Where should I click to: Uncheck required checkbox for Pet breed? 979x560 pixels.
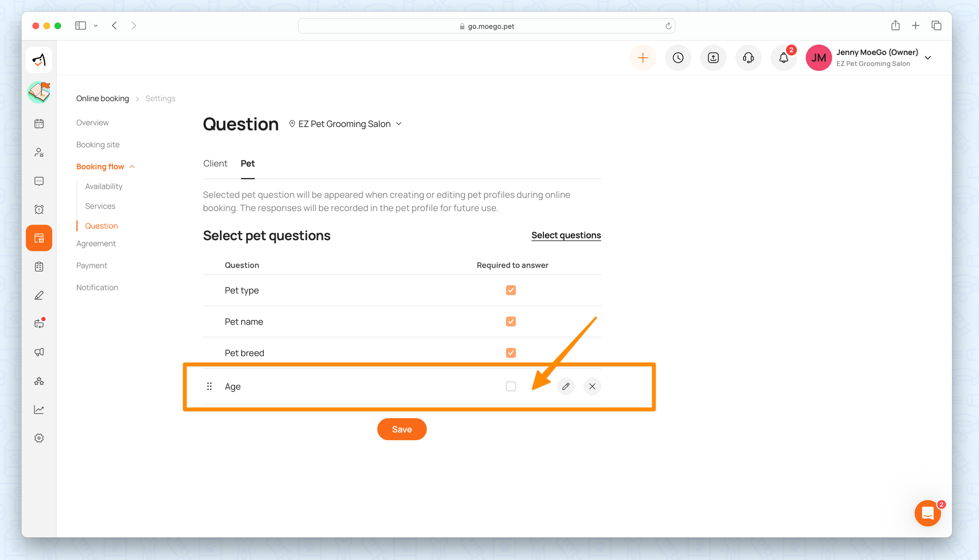(511, 353)
